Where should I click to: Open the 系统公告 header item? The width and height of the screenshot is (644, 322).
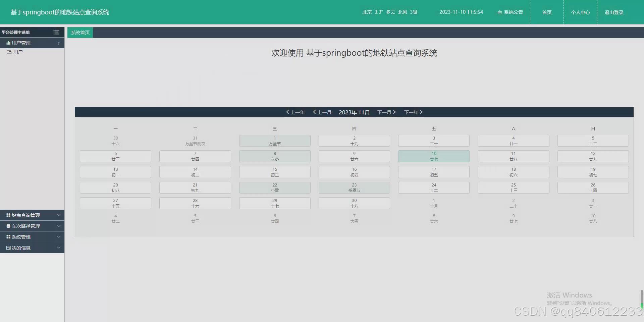pyautogui.click(x=510, y=12)
